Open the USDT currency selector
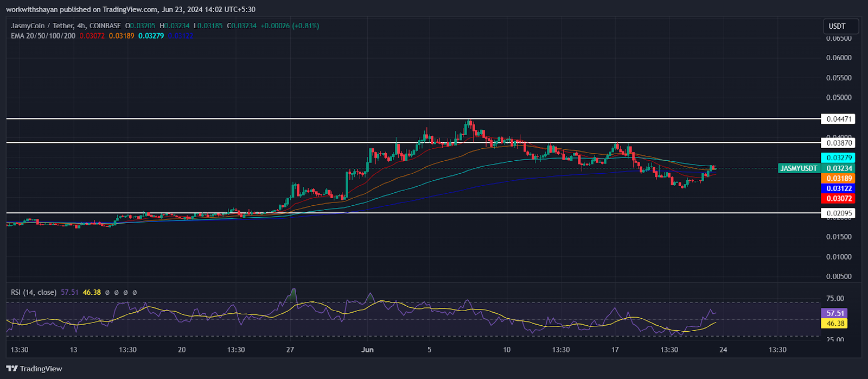Image resolution: width=868 pixels, height=379 pixels. click(x=840, y=26)
